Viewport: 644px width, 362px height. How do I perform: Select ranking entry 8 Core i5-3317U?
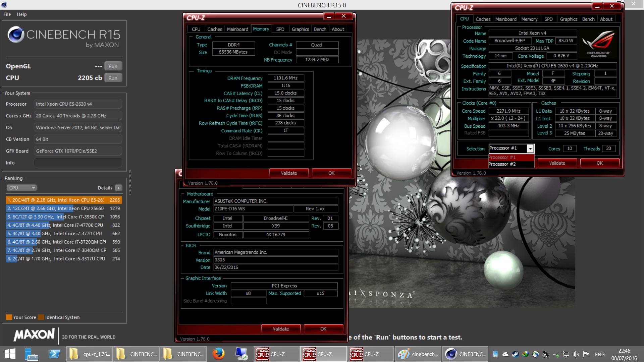(x=64, y=259)
